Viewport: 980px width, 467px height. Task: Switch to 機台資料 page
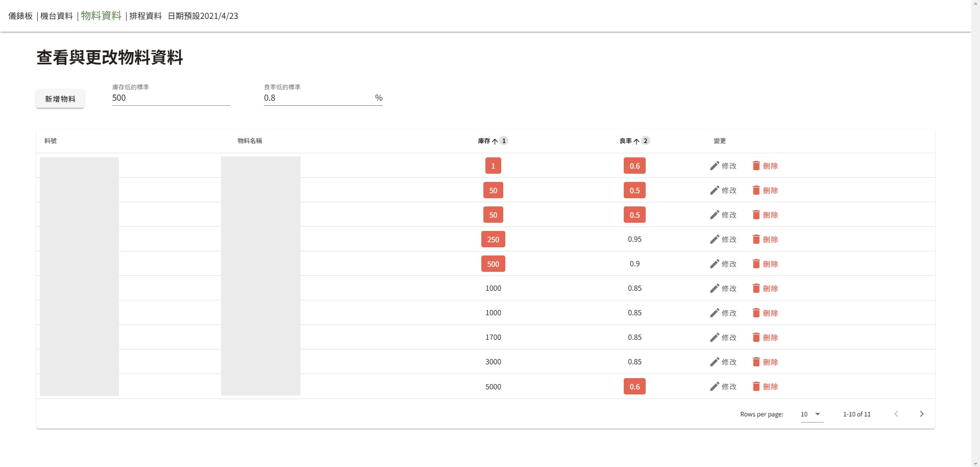pos(57,16)
